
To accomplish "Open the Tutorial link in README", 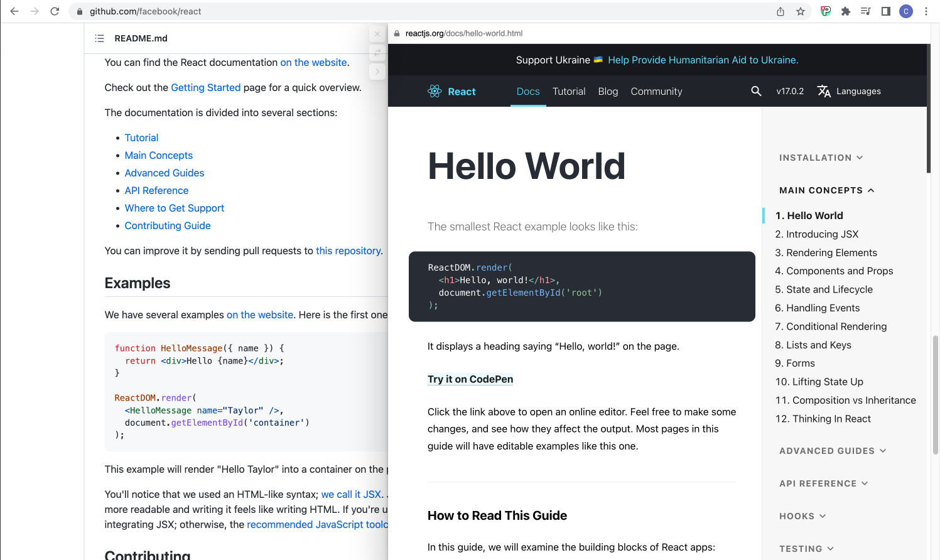I will pos(141,137).
